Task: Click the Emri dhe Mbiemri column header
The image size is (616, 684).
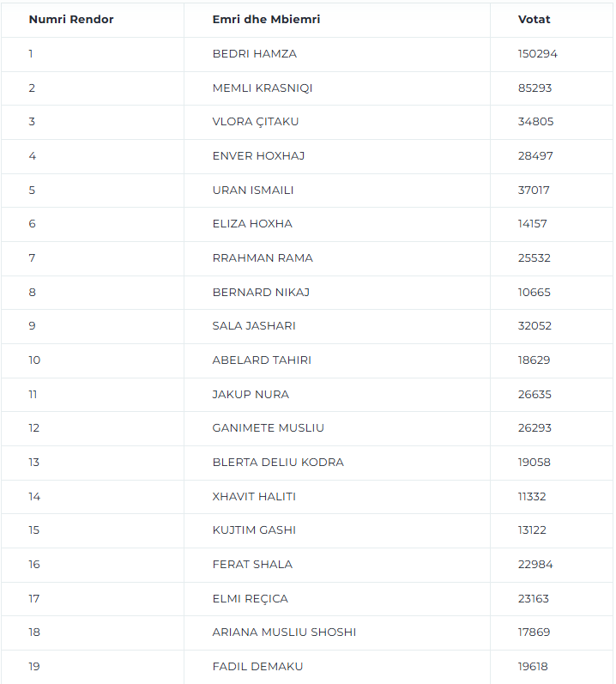Action: (266, 20)
